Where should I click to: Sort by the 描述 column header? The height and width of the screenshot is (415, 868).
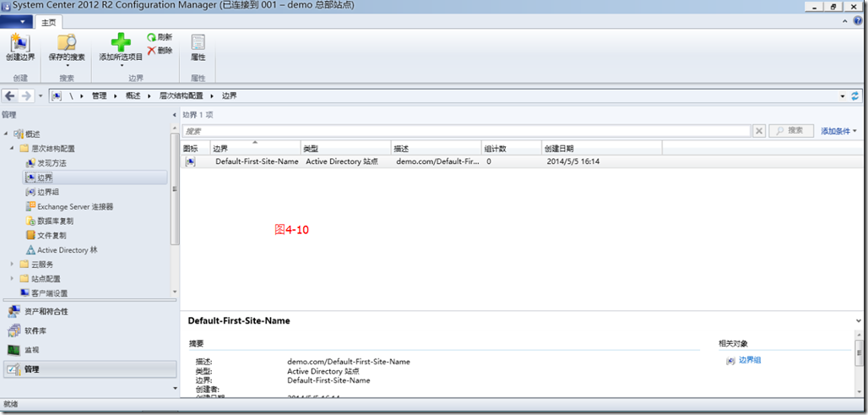point(437,148)
